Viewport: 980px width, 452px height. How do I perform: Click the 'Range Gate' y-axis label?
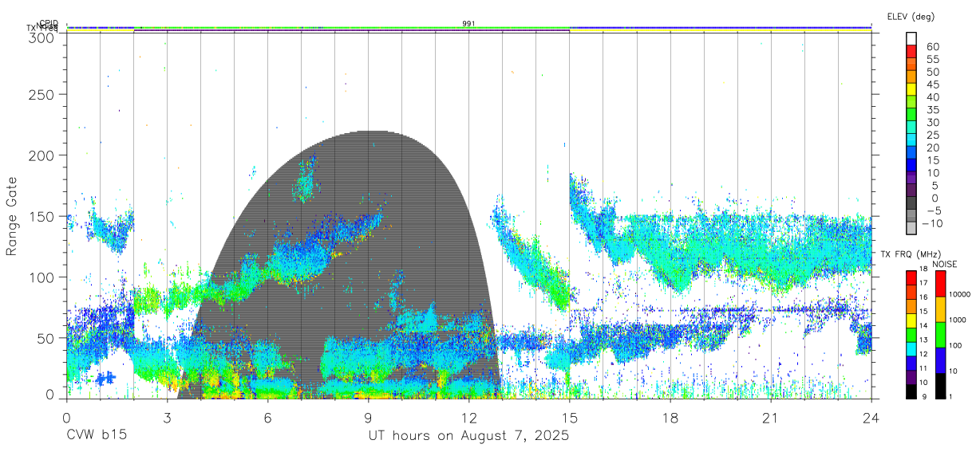pyautogui.click(x=12, y=216)
